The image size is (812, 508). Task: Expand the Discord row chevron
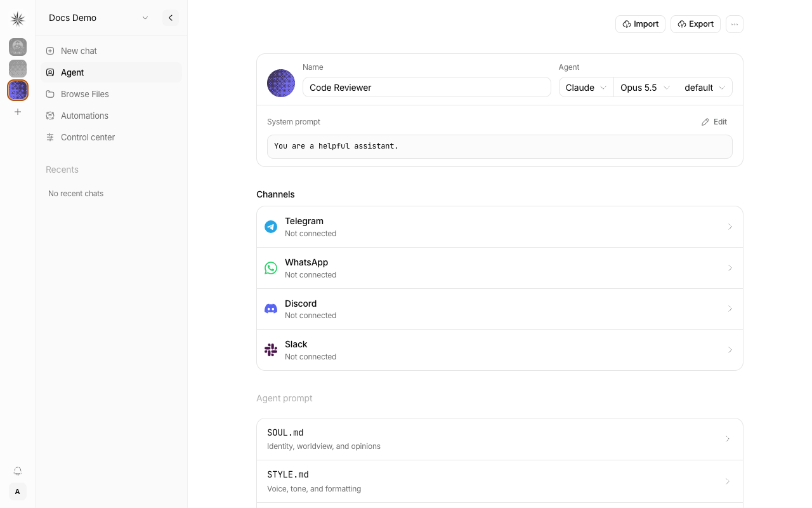click(x=730, y=309)
